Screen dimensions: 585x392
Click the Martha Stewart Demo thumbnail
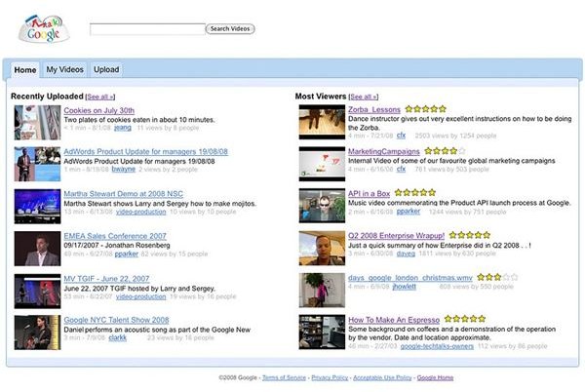point(37,207)
